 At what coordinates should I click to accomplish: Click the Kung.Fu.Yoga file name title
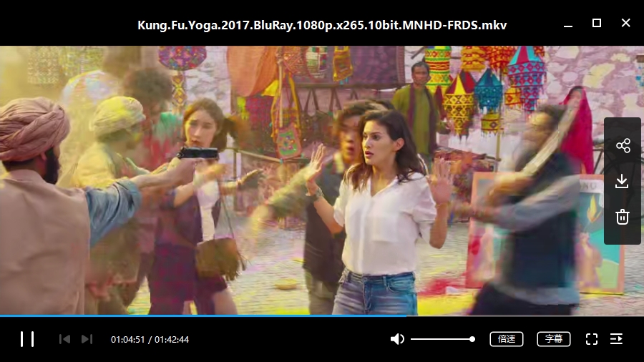[322, 25]
